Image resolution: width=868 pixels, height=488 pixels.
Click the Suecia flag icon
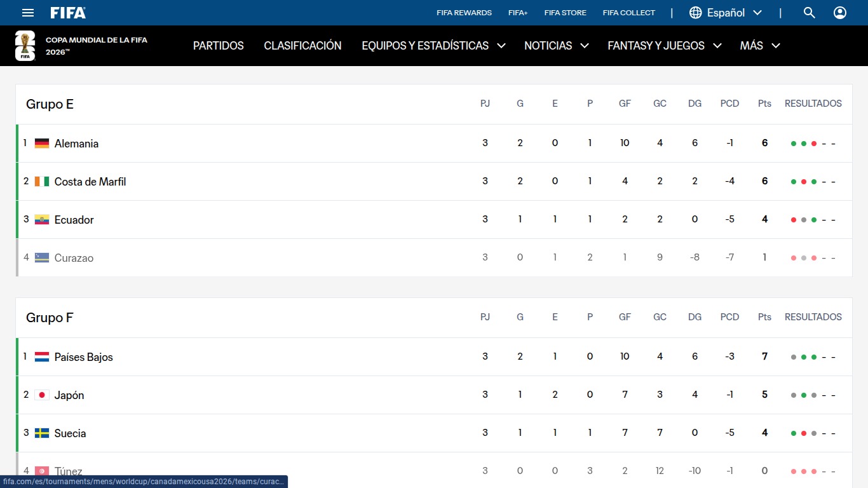pyautogui.click(x=42, y=433)
